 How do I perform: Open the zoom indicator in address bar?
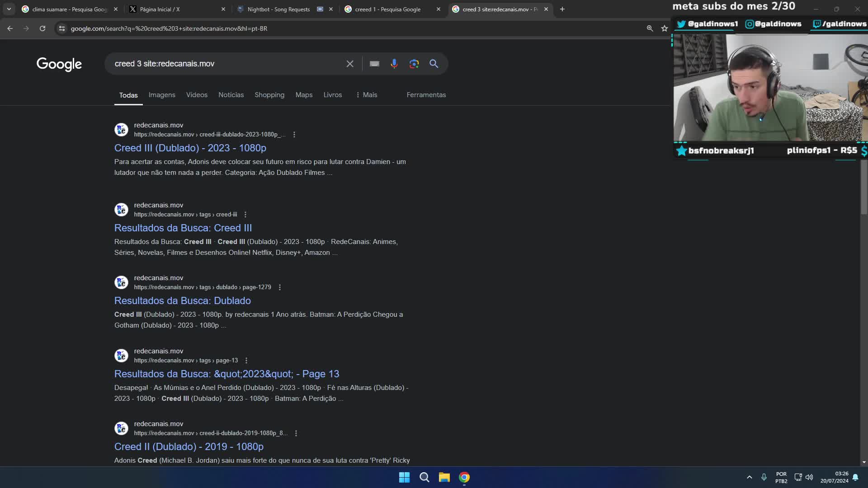(650, 28)
